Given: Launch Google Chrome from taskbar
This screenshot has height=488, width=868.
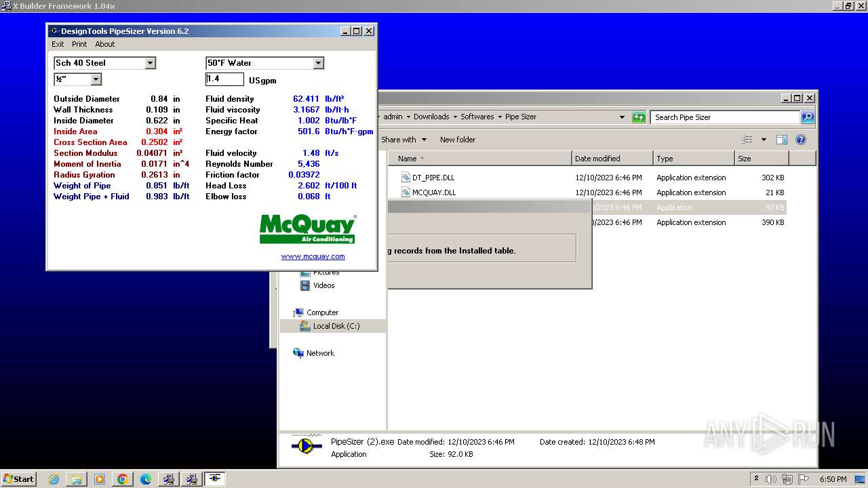Looking at the screenshot, I should [x=123, y=479].
